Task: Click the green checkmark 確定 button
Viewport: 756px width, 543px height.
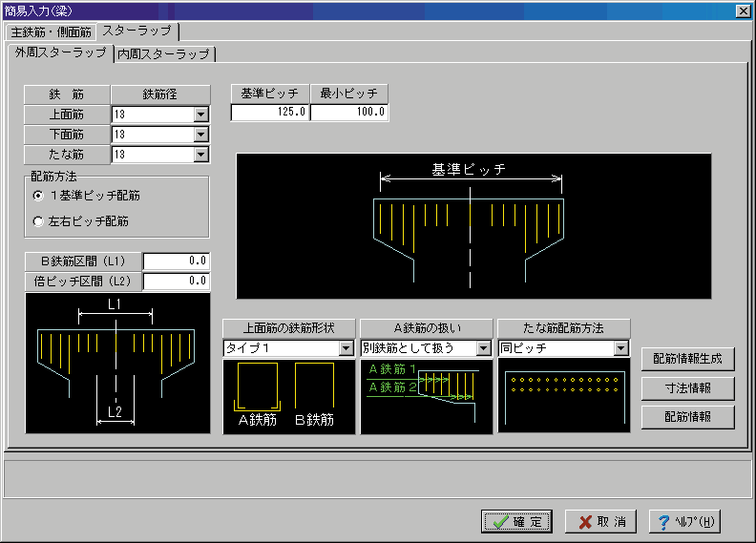Action: coord(516,521)
